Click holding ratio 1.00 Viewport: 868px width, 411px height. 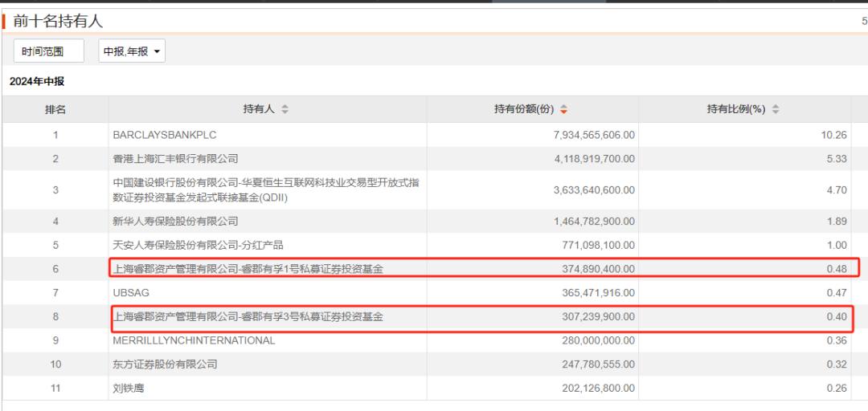(x=837, y=245)
